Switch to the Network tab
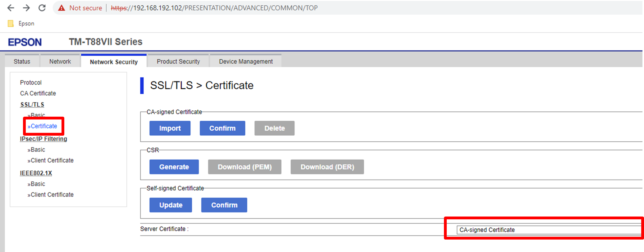This screenshot has width=644, height=252. pos(60,62)
